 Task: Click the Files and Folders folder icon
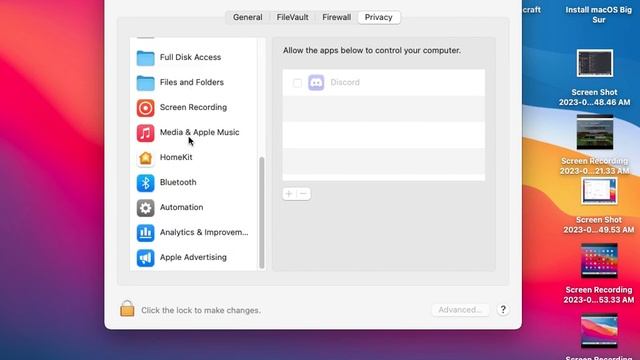click(x=145, y=83)
